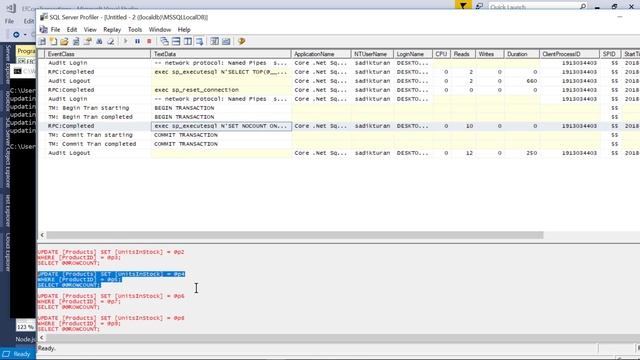The width and height of the screenshot is (640, 360).
Task: Click the ClientProcessID column header
Action: pos(570,54)
